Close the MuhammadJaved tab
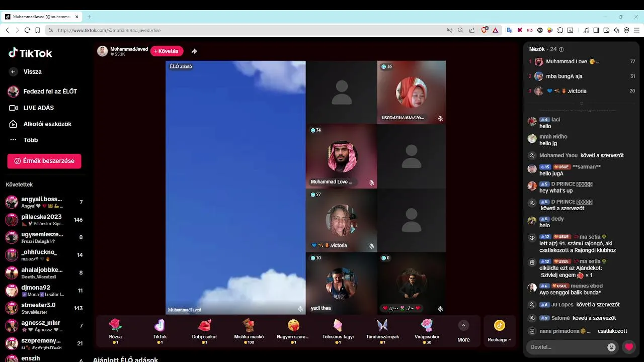 (77, 17)
